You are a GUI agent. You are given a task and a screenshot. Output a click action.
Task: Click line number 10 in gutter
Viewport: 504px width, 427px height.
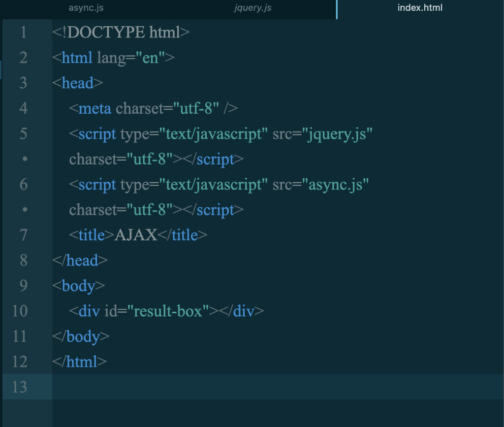[x=20, y=311]
